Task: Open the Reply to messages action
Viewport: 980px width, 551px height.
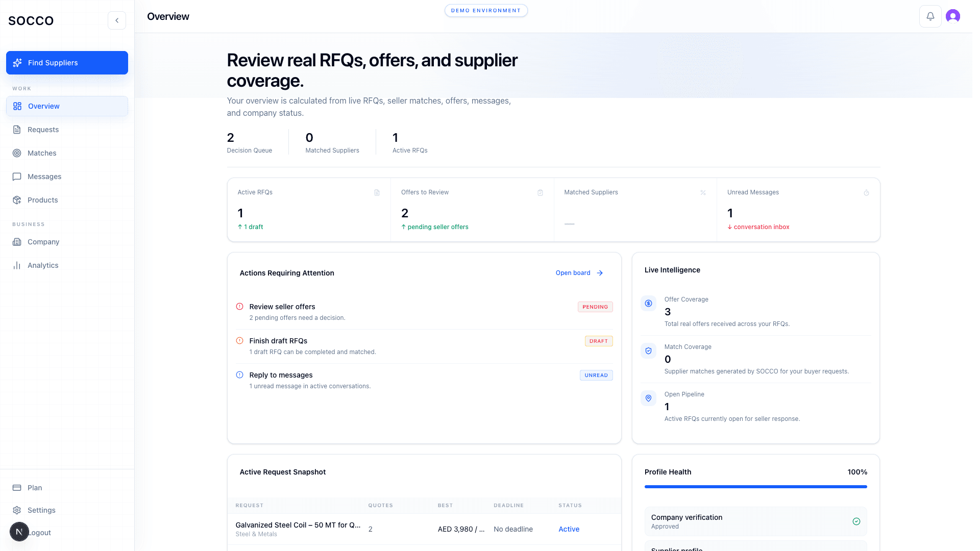Action: tap(424, 380)
